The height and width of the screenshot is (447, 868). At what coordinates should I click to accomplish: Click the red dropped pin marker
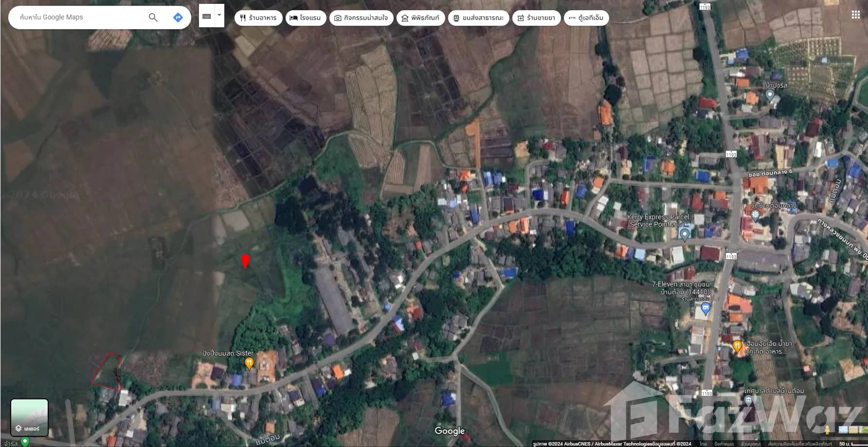(x=245, y=261)
